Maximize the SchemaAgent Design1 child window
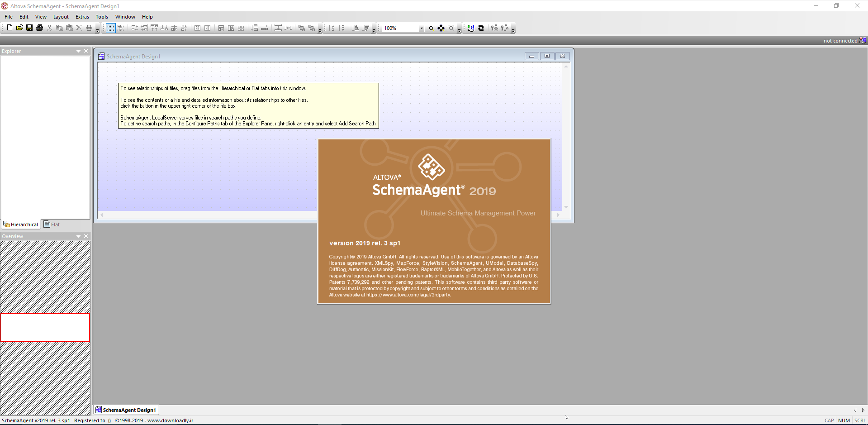Image resolution: width=868 pixels, height=425 pixels. tap(547, 56)
